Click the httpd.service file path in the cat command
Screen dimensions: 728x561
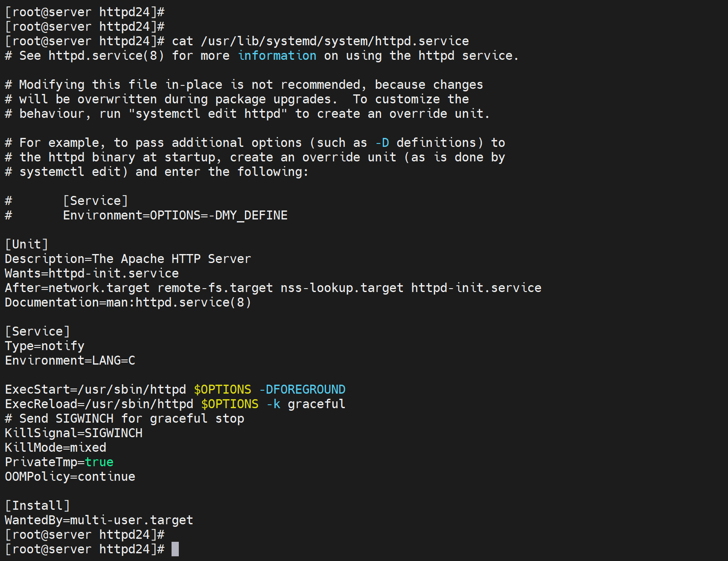pyautogui.click(x=335, y=41)
